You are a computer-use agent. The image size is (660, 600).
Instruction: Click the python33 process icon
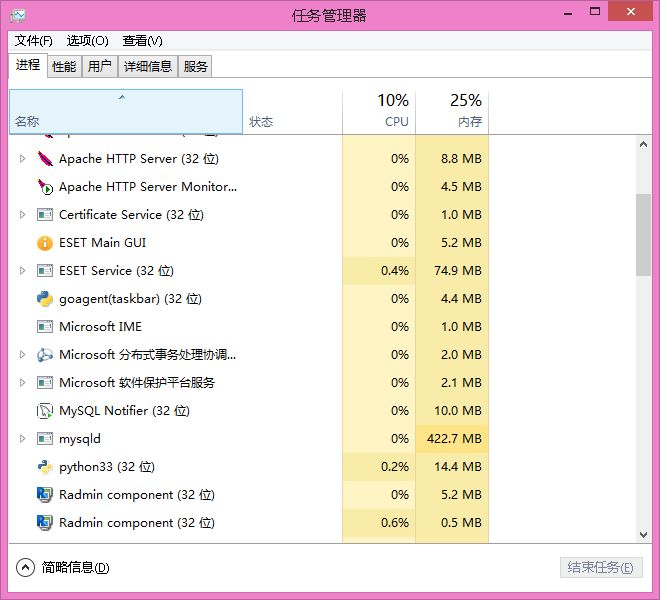[x=45, y=467]
